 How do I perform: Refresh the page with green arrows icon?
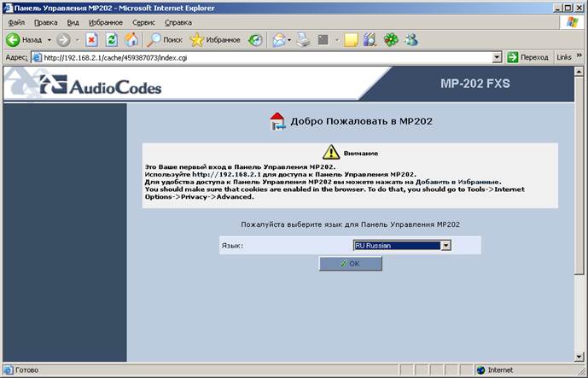point(112,40)
